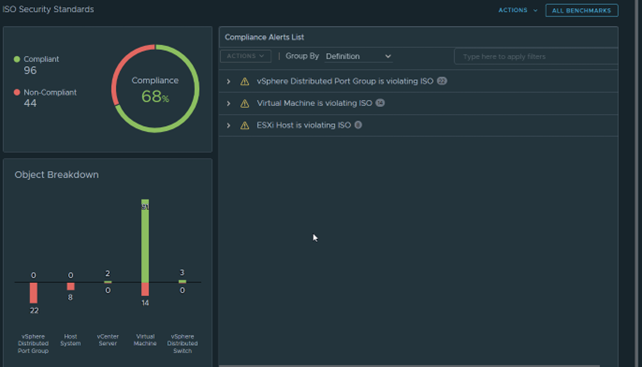This screenshot has height=367, width=642.
Task: Click the green Compliant legend dot
Action: [17, 59]
